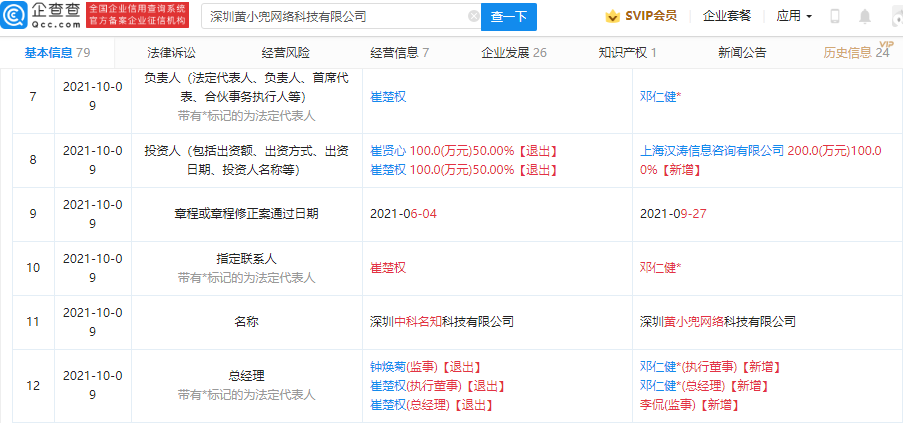903x423 pixels.
Task: Open 邓仁健 link in row 7
Action: click(658, 97)
